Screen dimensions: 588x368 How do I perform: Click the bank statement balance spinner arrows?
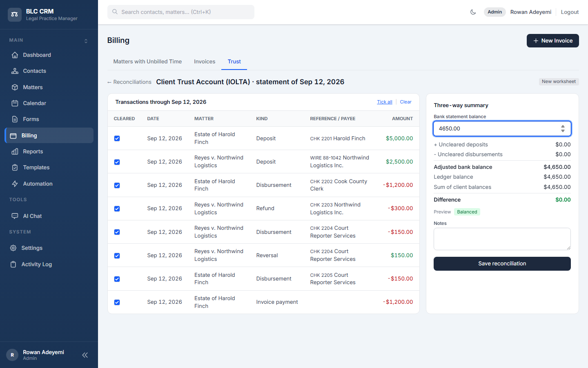point(563,128)
